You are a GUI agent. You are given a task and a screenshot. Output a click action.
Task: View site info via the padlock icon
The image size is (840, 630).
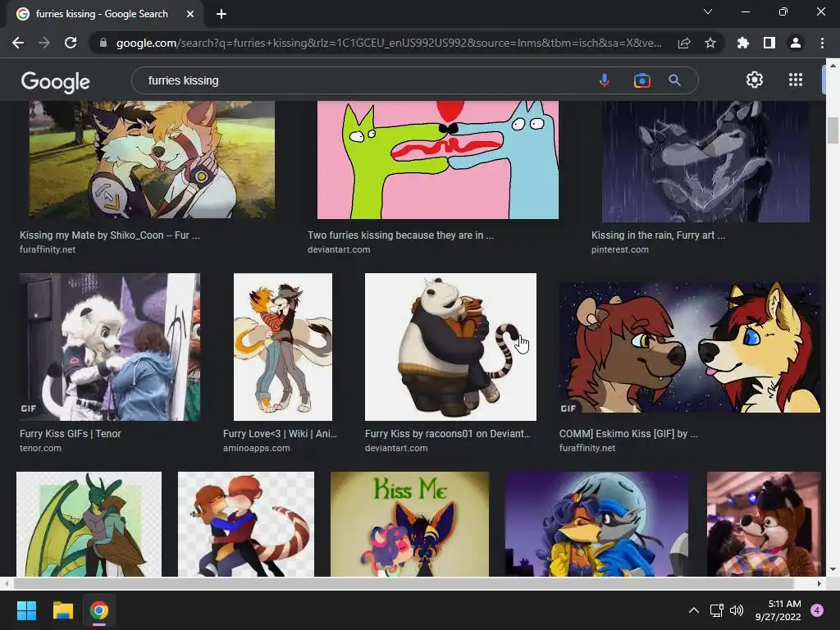103,43
